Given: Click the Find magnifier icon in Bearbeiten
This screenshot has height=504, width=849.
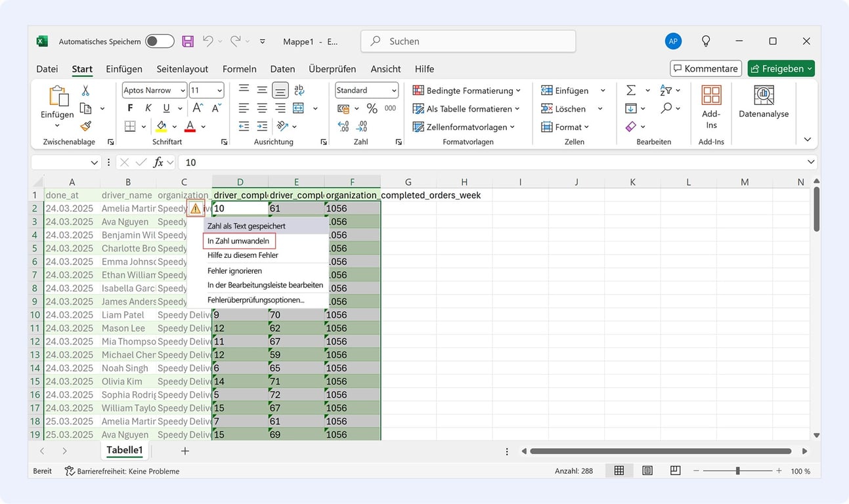Looking at the screenshot, I should (666, 108).
